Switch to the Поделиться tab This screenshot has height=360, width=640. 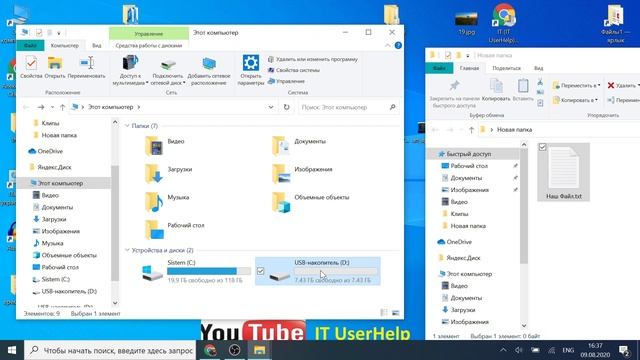(x=506, y=68)
